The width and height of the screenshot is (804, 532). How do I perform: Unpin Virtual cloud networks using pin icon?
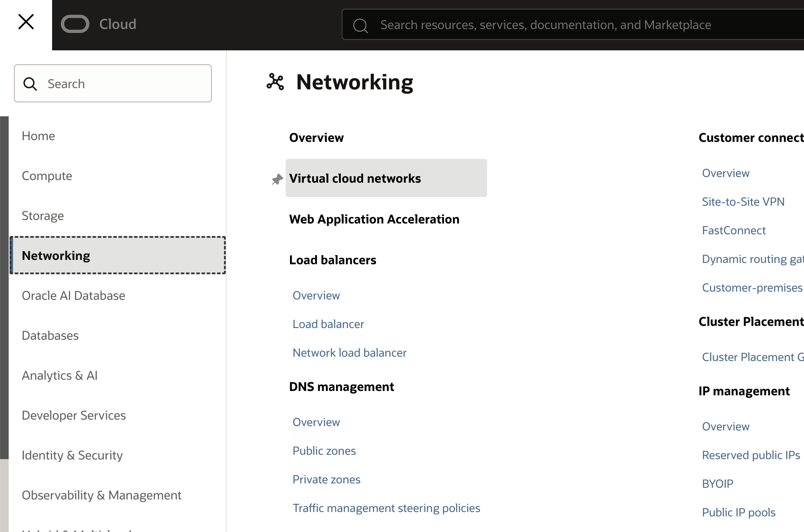(277, 179)
